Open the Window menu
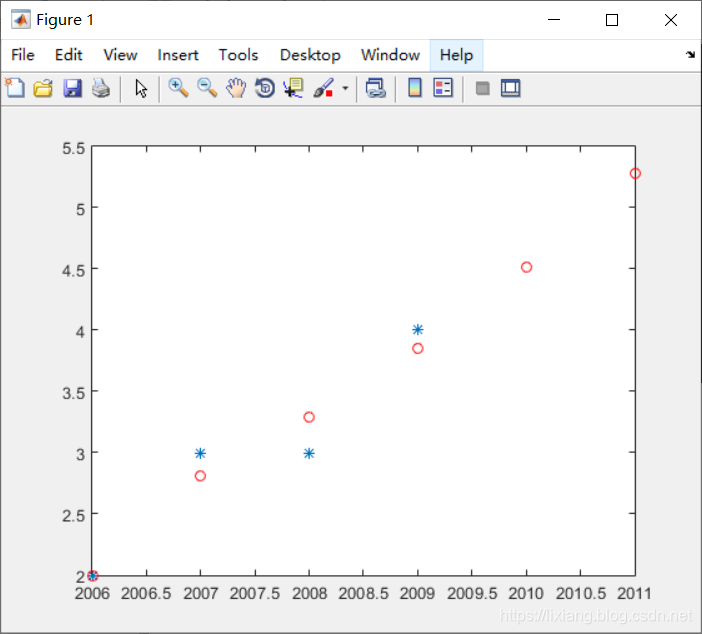This screenshot has width=702, height=634. pyautogui.click(x=390, y=55)
